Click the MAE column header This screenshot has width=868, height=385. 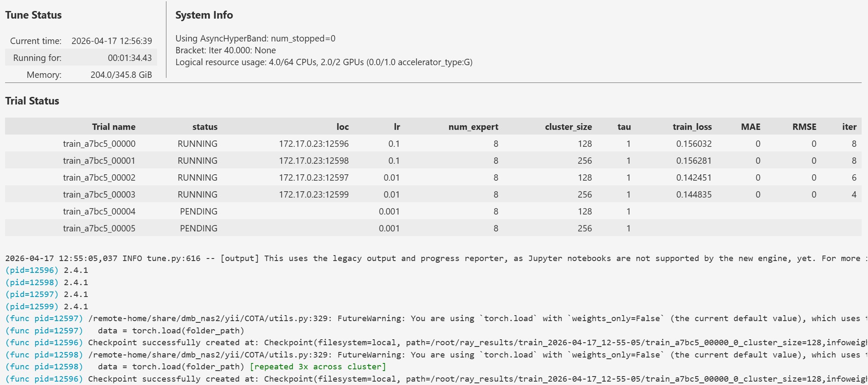[751, 127]
